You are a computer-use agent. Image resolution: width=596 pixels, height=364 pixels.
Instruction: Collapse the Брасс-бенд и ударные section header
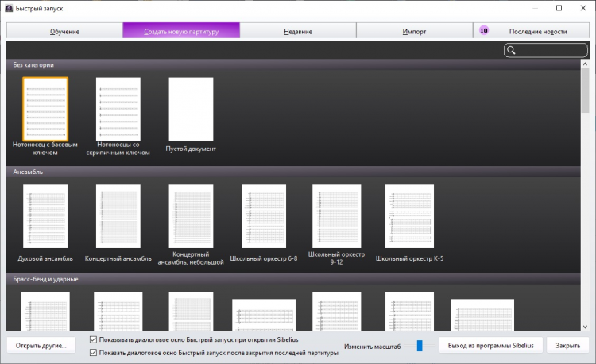pos(293,279)
